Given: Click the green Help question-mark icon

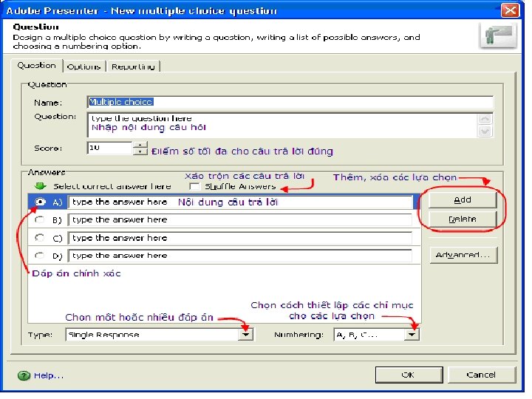Looking at the screenshot, I should pyautogui.click(x=24, y=375).
